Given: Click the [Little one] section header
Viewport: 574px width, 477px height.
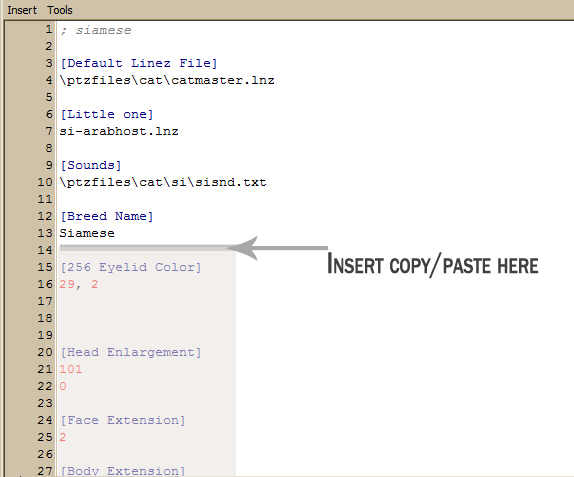Looking at the screenshot, I should [x=107, y=114].
